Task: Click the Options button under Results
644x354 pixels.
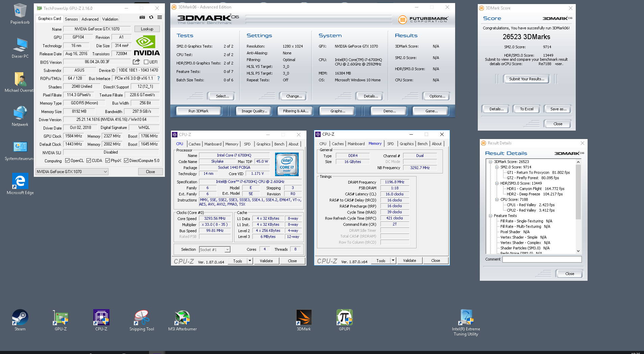Action: 437,96
